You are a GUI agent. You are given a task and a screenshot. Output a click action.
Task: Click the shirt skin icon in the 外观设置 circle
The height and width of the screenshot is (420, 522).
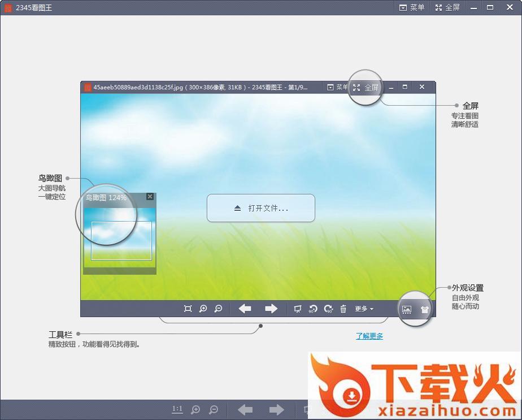coord(424,310)
